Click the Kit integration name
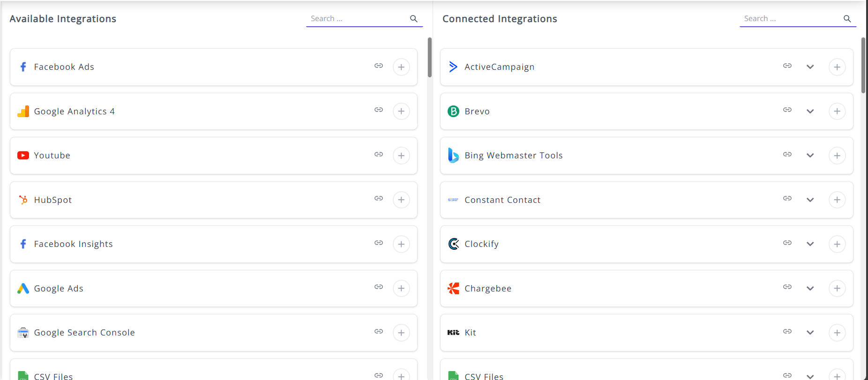The width and height of the screenshot is (868, 380). tap(470, 333)
